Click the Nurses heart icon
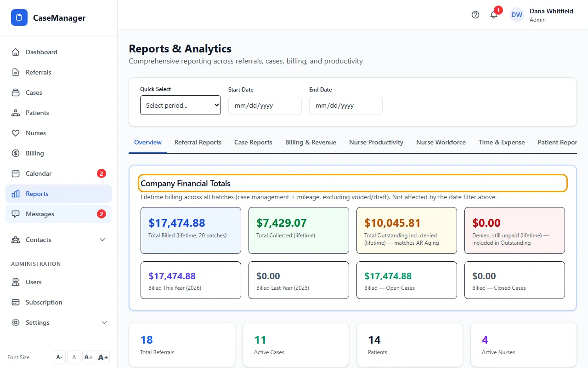This screenshot has width=588, height=368. [16, 133]
